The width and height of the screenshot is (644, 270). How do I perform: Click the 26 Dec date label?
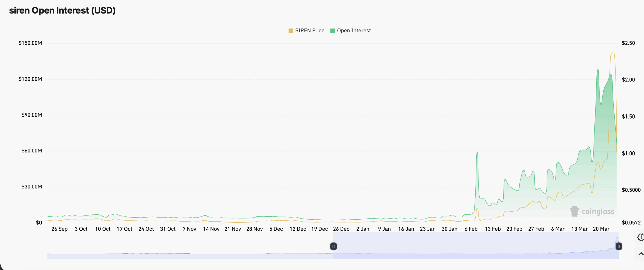(341, 229)
